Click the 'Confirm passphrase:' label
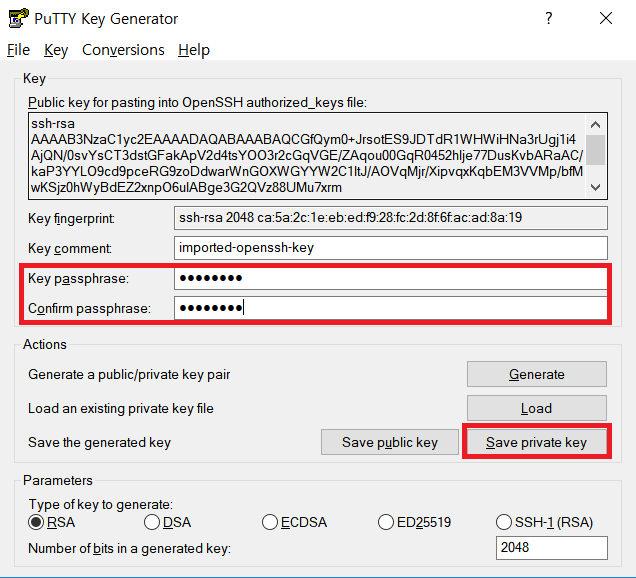Viewport: 636px width, 578px height. coord(89,309)
